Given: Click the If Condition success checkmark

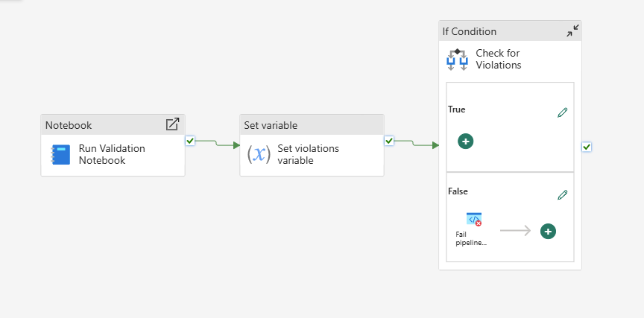Looking at the screenshot, I should 587,147.
